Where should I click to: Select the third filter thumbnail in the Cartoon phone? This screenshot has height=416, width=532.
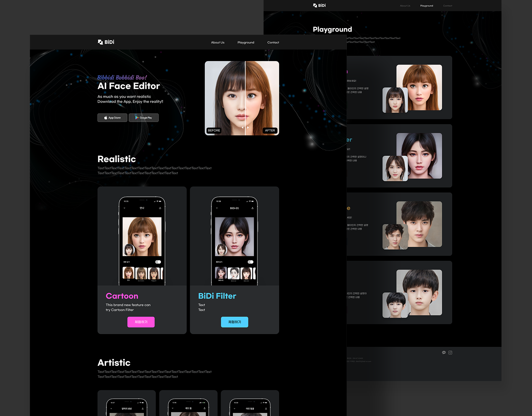(x=154, y=273)
